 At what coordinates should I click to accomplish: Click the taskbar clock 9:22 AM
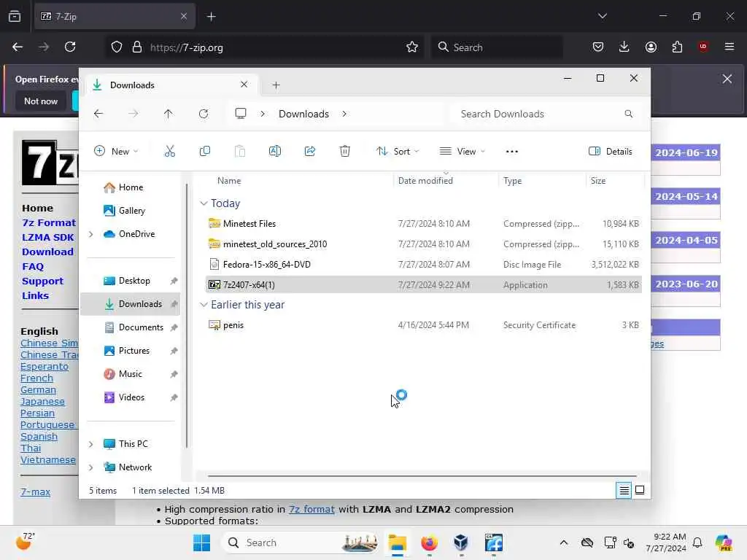click(665, 542)
